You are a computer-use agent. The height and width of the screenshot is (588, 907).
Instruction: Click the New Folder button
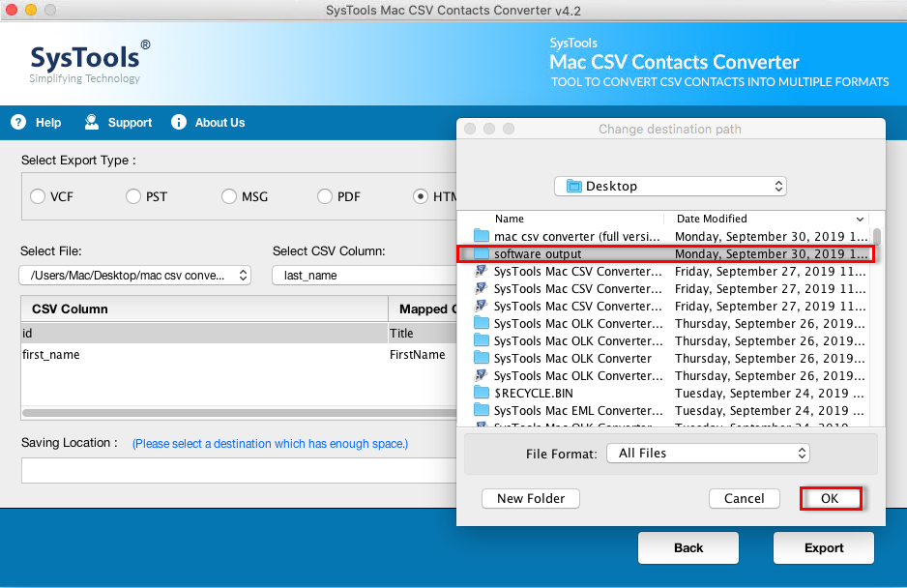[x=531, y=498]
